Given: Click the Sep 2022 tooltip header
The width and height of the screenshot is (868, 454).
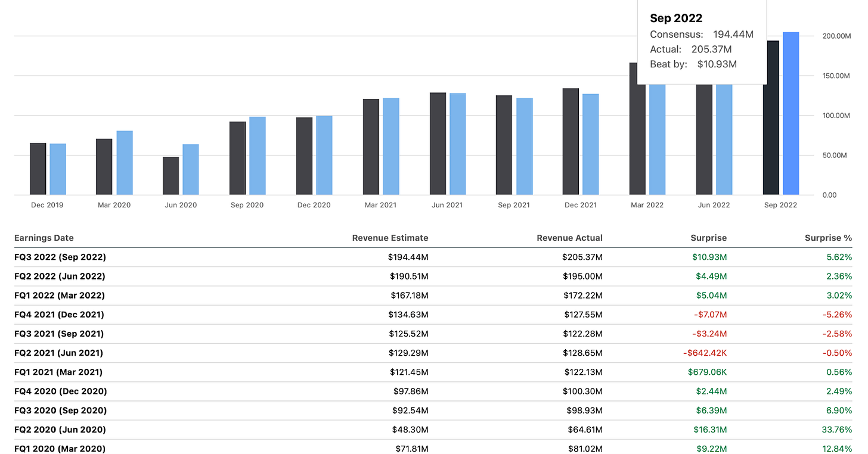Looking at the screenshot, I should point(676,18).
